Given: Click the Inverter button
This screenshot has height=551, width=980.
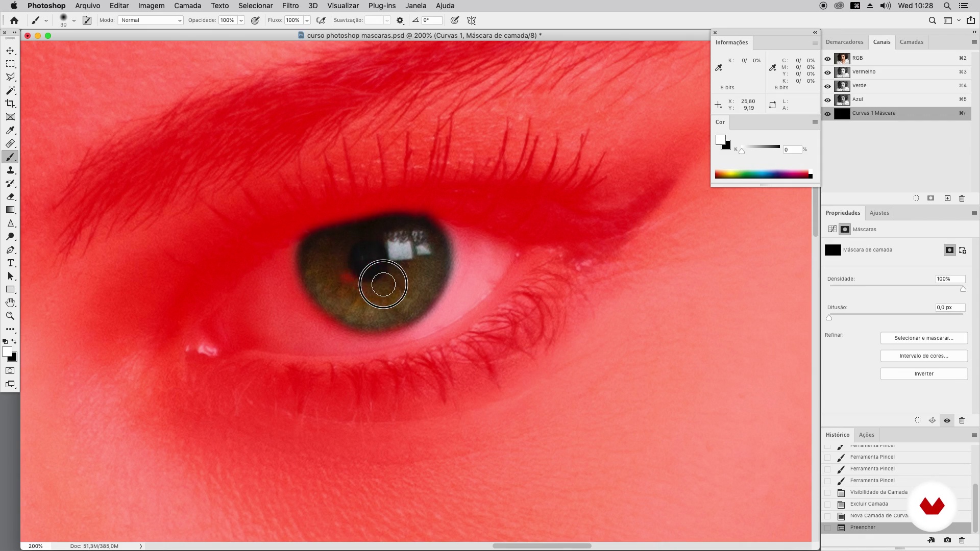Looking at the screenshot, I should (x=923, y=374).
